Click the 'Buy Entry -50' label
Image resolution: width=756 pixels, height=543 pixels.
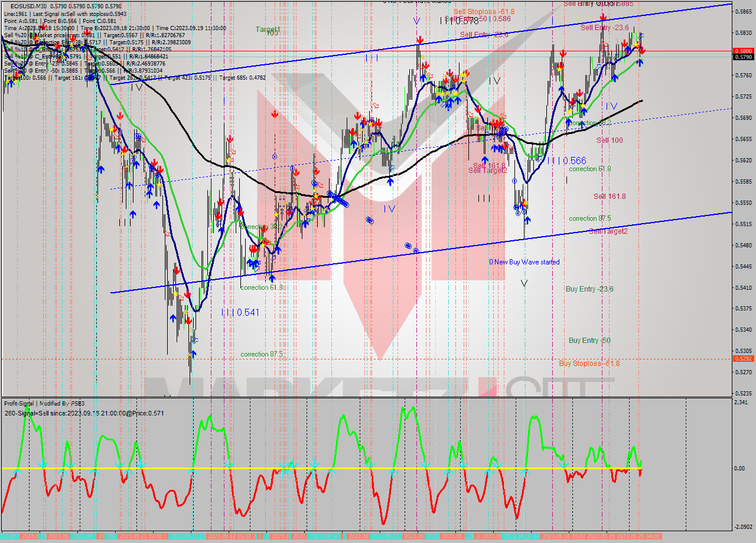pos(589,340)
